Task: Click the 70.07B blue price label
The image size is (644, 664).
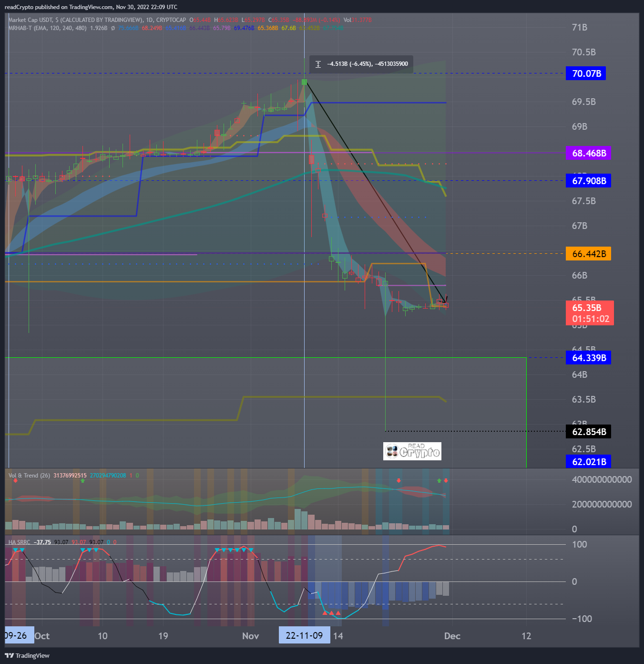Action: pos(586,73)
